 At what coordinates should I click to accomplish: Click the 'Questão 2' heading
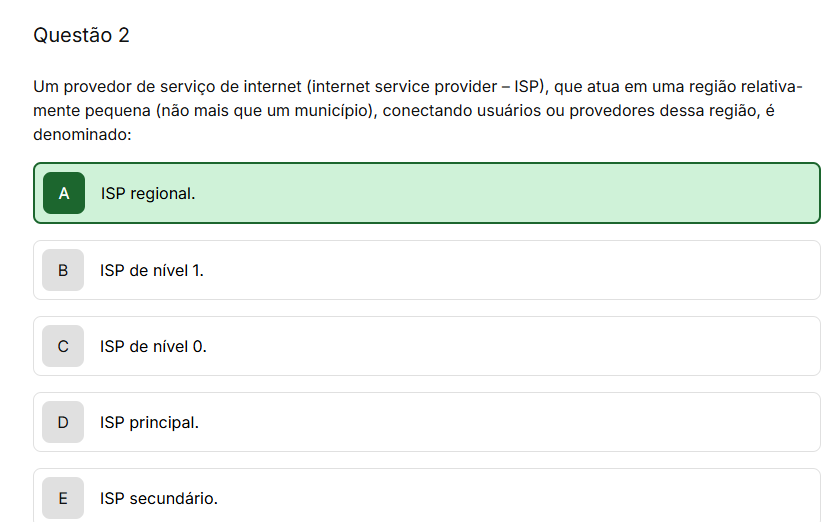coord(81,35)
